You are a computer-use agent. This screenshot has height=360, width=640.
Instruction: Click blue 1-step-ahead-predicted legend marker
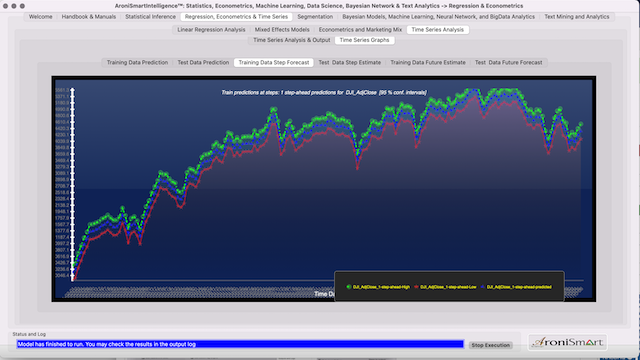tap(482, 287)
